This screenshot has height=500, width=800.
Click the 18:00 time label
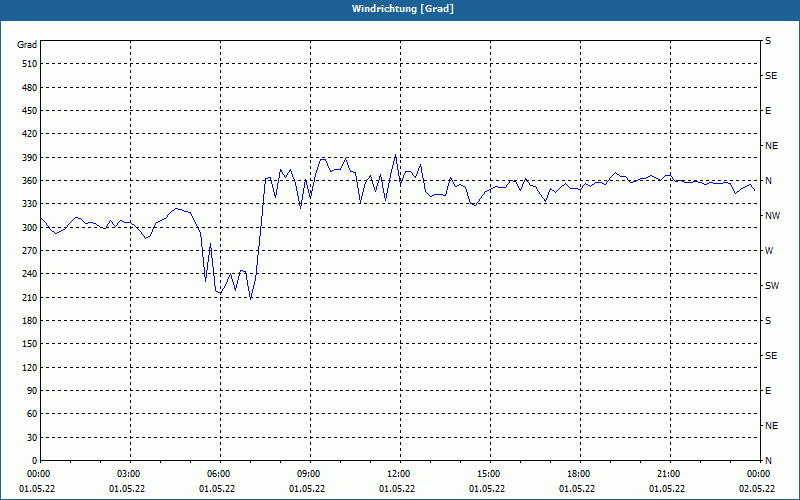click(581, 474)
